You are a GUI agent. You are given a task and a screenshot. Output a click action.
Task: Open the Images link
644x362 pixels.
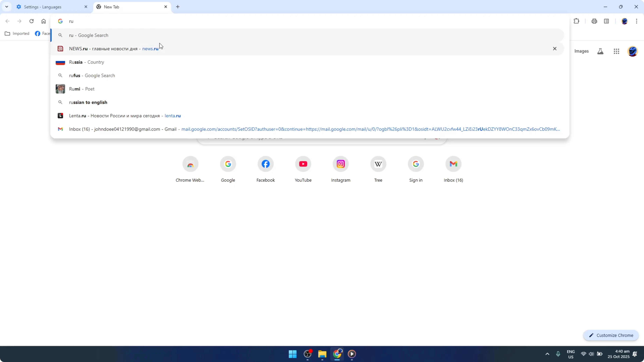coord(581,51)
